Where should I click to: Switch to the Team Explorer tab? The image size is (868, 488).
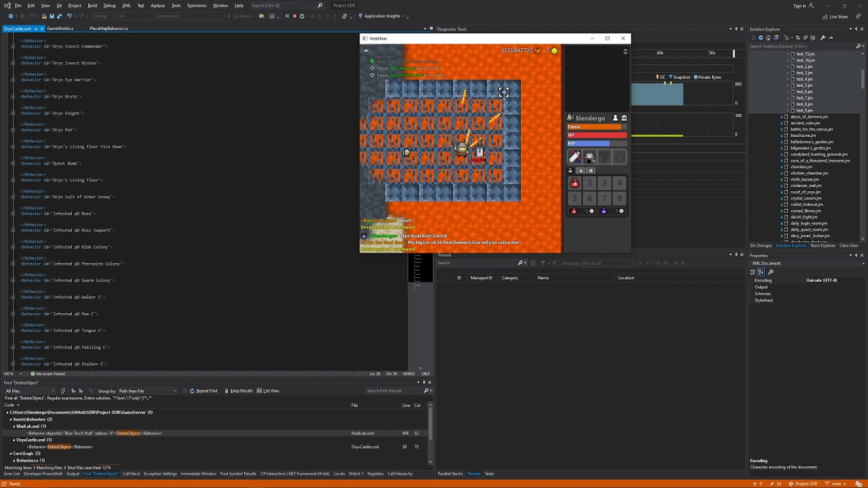point(823,245)
